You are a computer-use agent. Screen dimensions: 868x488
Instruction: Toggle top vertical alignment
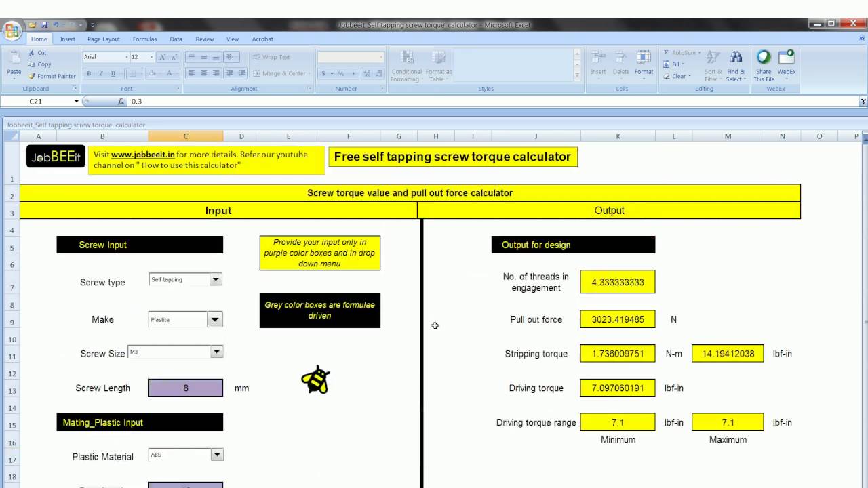(191, 57)
